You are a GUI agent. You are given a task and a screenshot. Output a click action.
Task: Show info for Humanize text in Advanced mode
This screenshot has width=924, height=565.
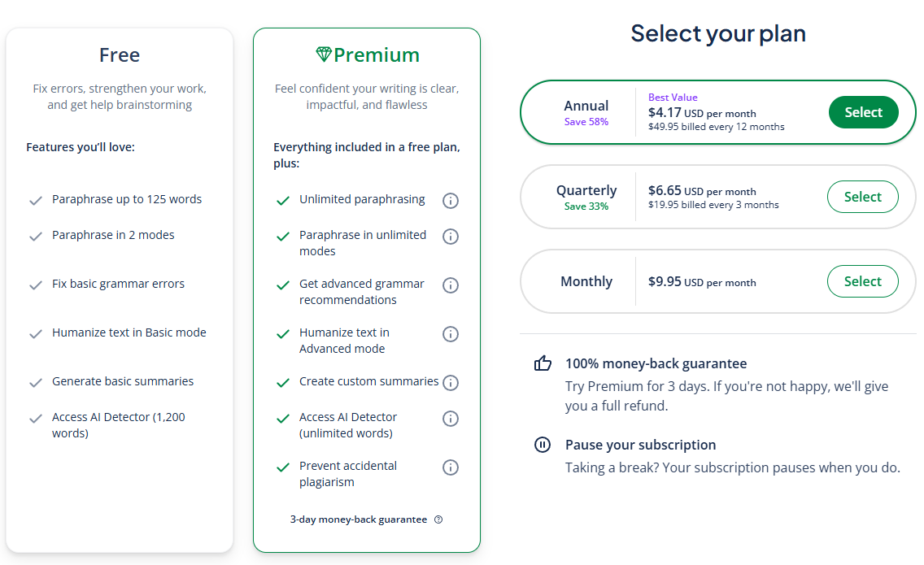pyautogui.click(x=451, y=334)
